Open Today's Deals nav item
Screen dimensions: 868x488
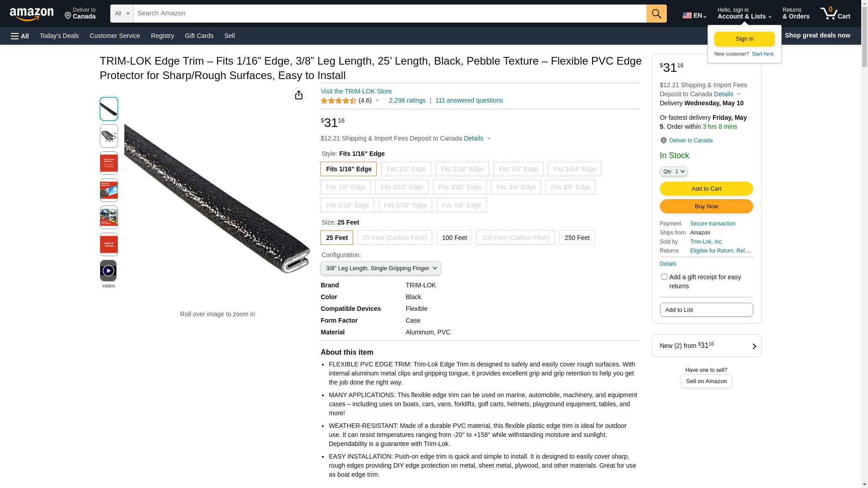[x=59, y=36]
